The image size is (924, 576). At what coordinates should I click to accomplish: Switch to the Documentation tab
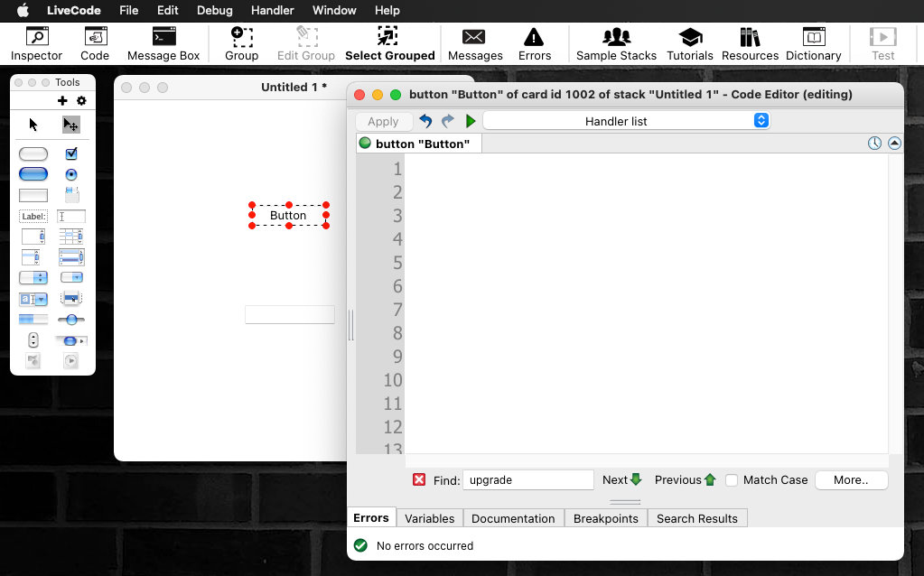pos(513,518)
